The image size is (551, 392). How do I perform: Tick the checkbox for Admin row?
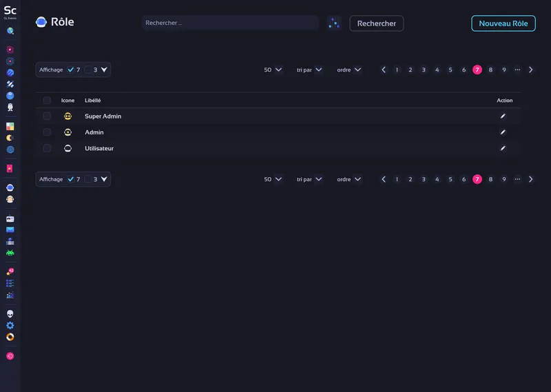47,132
